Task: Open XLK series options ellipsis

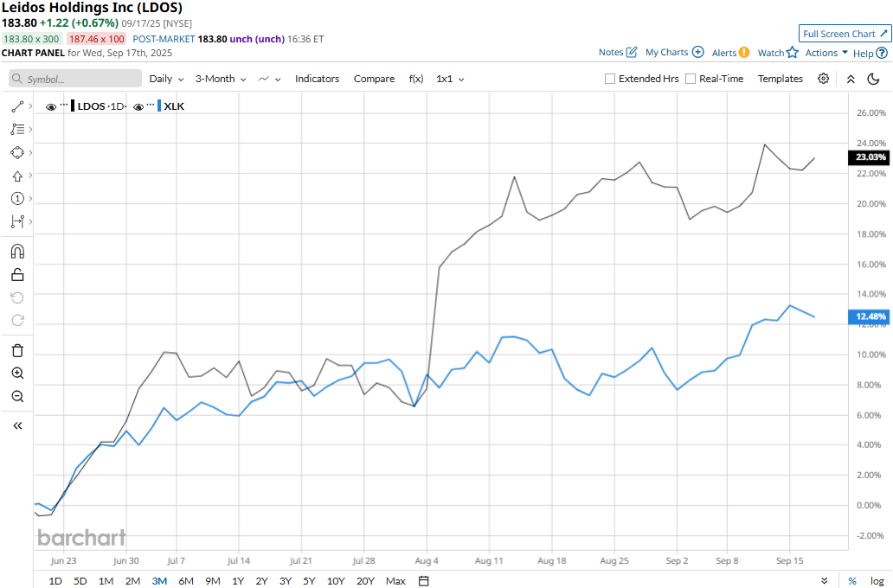Action: click(x=151, y=105)
